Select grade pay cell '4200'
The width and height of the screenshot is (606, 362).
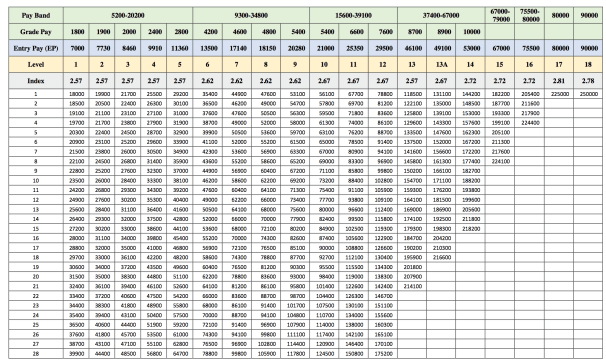coord(208,32)
